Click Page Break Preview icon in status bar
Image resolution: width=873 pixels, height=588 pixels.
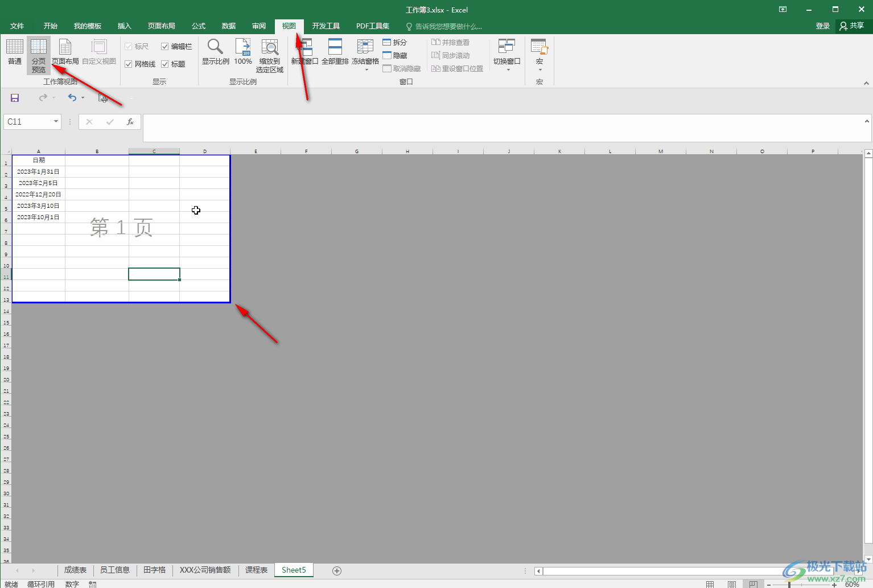(753, 584)
